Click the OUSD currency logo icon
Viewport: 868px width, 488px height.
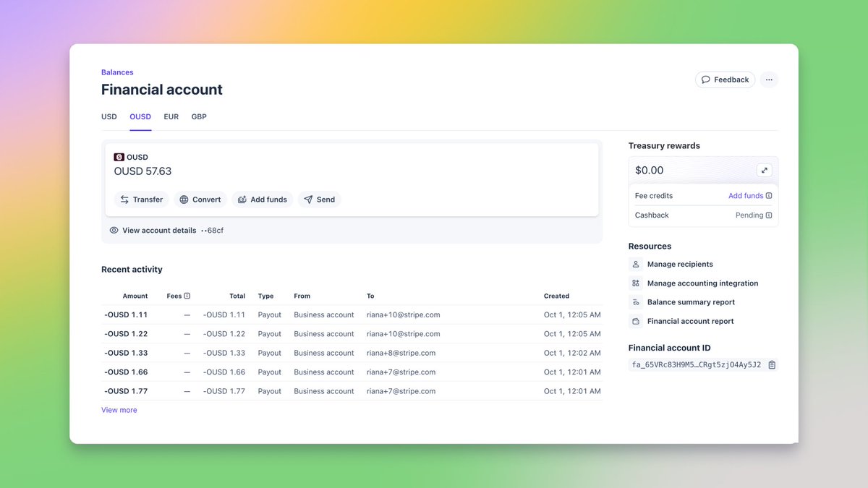tap(119, 157)
